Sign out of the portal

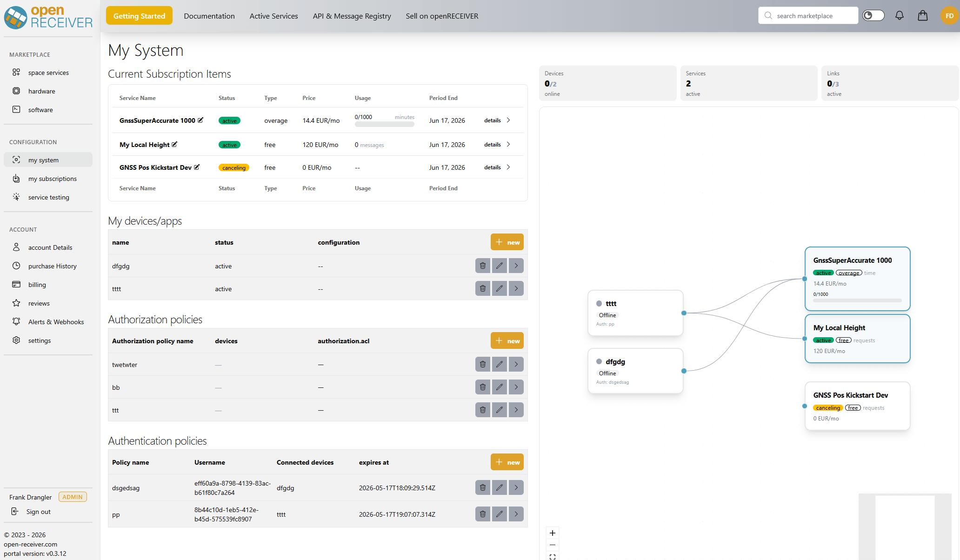pyautogui.click(x=31, y=512)
